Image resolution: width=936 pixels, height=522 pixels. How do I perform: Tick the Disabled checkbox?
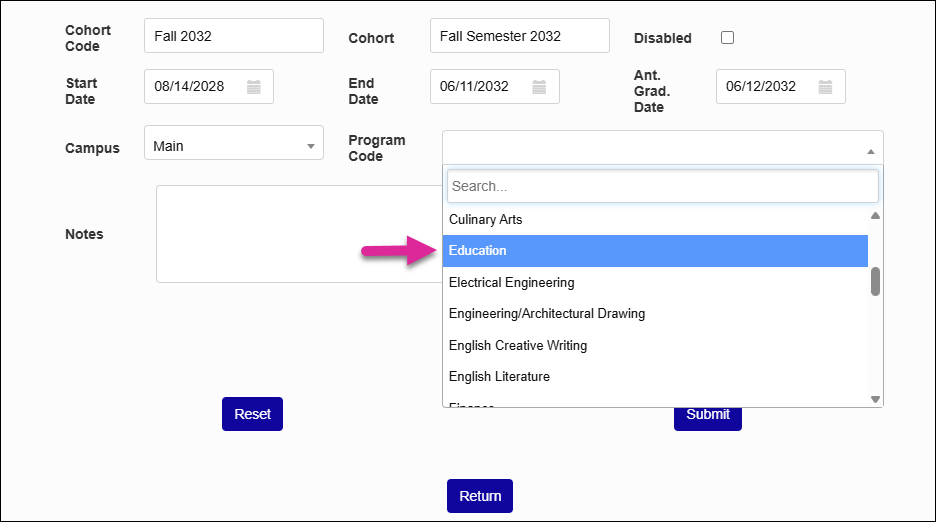(x=727, y=38)
